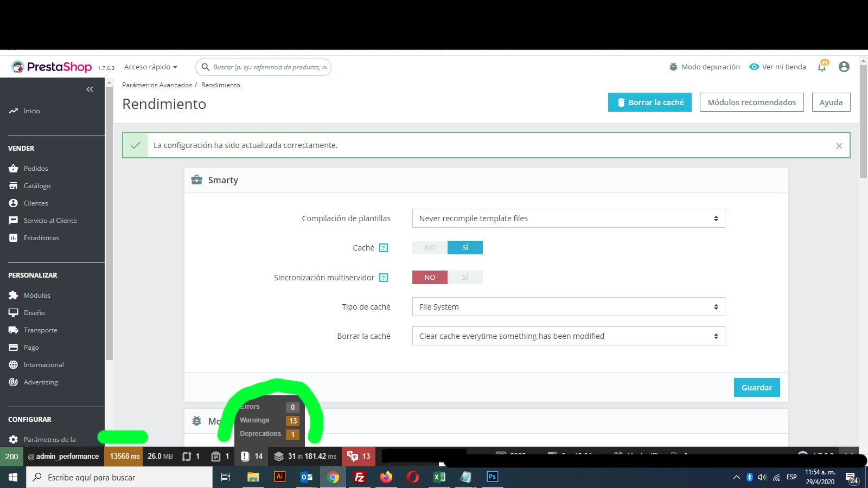Show hidden tray icons chevron
Screen dimensions: 868x488
click(736, 477)
